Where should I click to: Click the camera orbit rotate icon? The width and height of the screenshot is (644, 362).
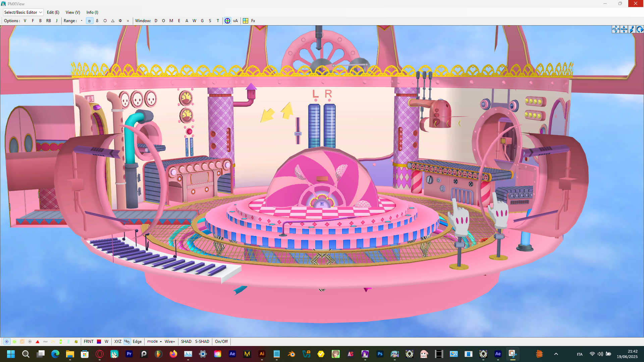[615, 29]
